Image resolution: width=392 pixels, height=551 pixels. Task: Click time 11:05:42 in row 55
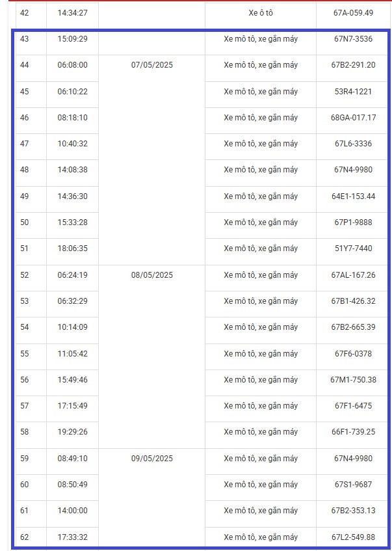73,354
